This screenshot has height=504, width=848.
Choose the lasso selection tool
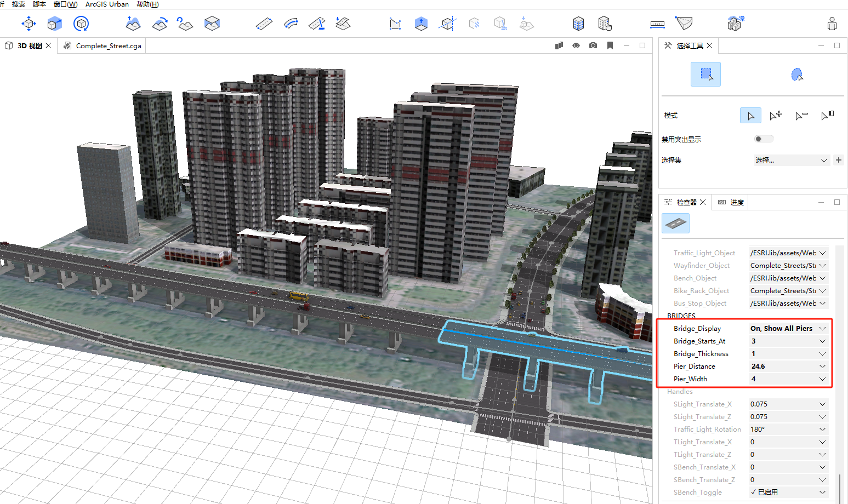797,75
